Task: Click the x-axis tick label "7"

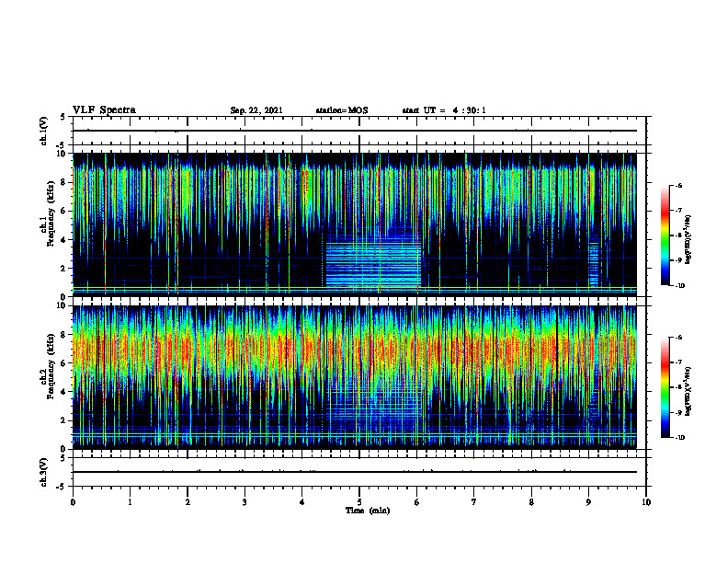Action: (x=474, y=502)
